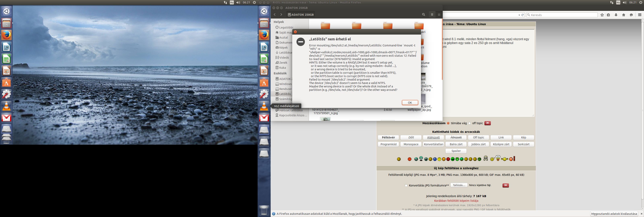
Task: Open the Firefox Hello chat smiley icon
Action: tap(631, 15)
